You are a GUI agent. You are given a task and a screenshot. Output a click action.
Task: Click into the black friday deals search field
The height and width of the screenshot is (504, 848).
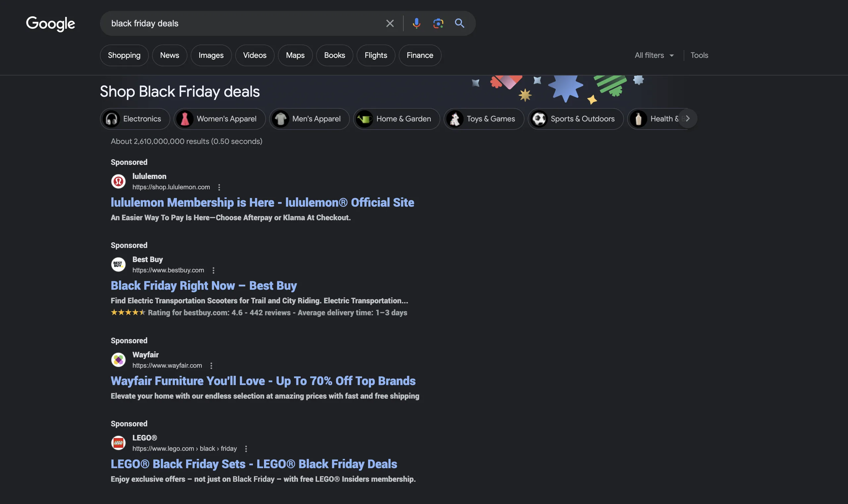[244, 24]
